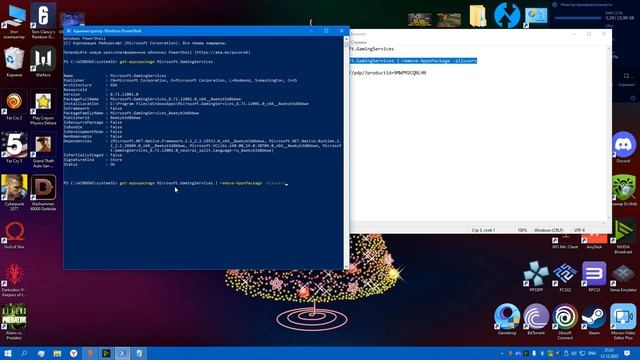
Task: Open the zipped folder icon on desktop
Action: pos(478,16)
